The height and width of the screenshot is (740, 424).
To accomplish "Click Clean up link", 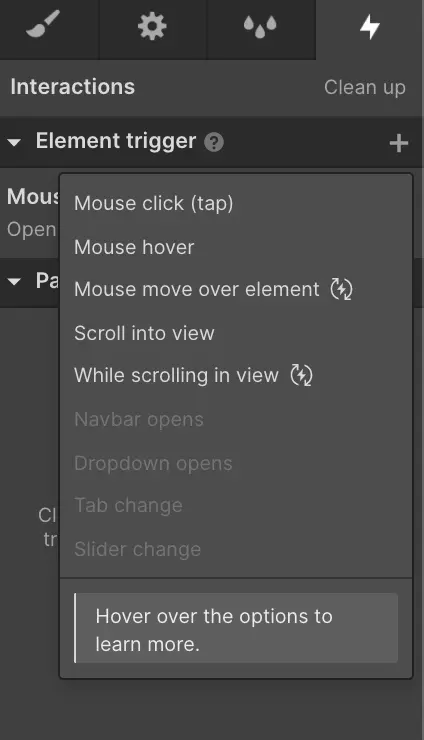I will click(x=365, y=88).
